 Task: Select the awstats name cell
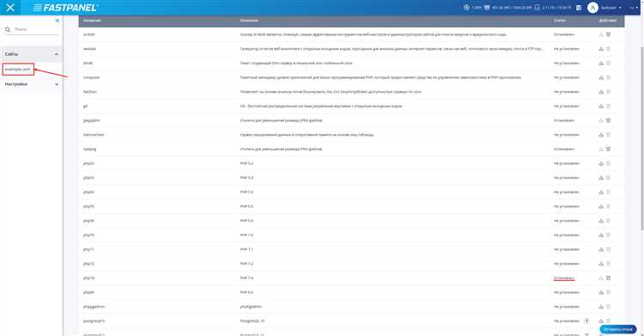click(x=89, y=49)
